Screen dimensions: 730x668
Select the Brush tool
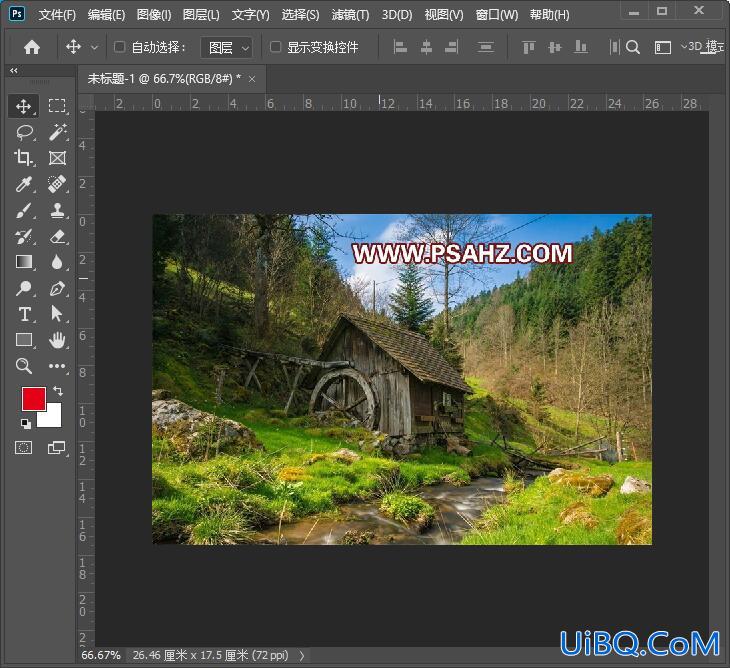[23, 210]
